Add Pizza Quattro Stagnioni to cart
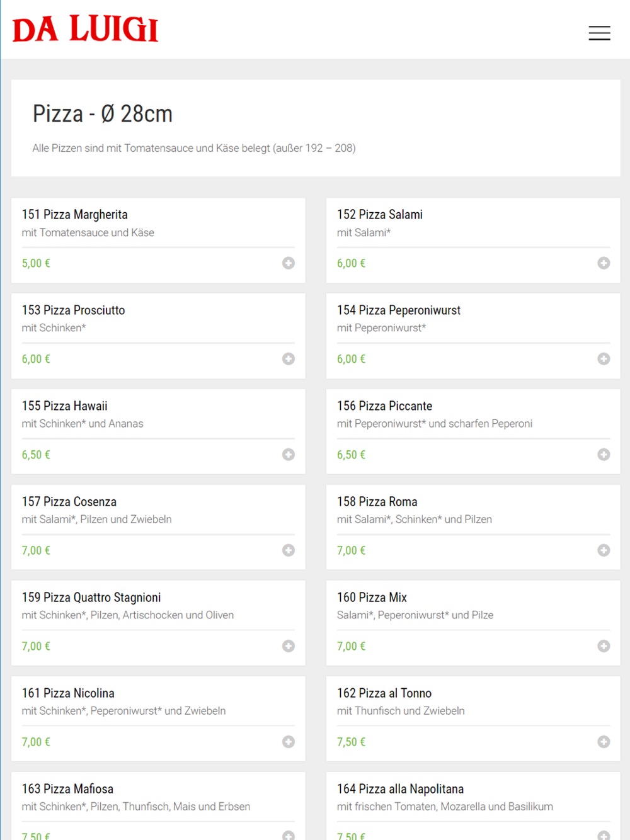 tap(289, 646)
